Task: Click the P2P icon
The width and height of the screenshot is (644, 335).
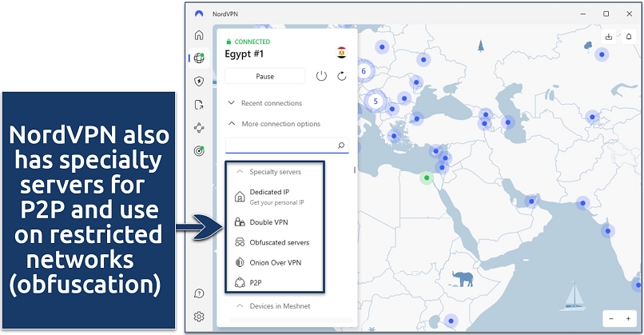Action: (x=240, y=283)
